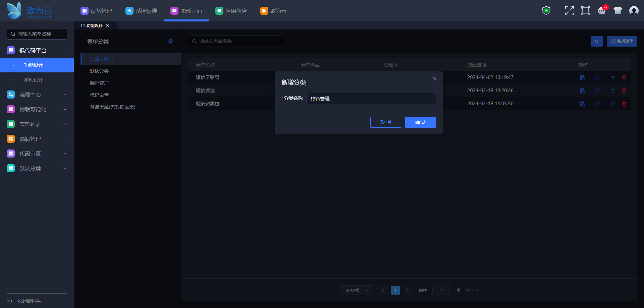
Task: Delete the 短信发送 form row
Action: pos(624,91)
